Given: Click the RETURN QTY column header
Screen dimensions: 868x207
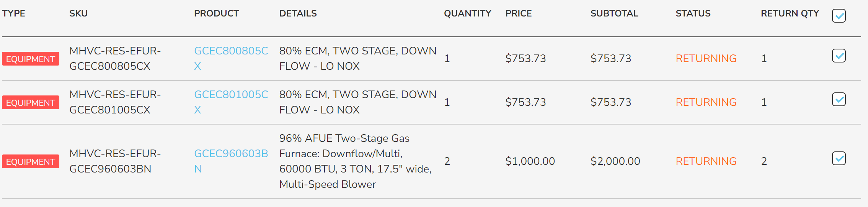Looking at the screenshot, I should pyautogui.click(x=790, y=13).
